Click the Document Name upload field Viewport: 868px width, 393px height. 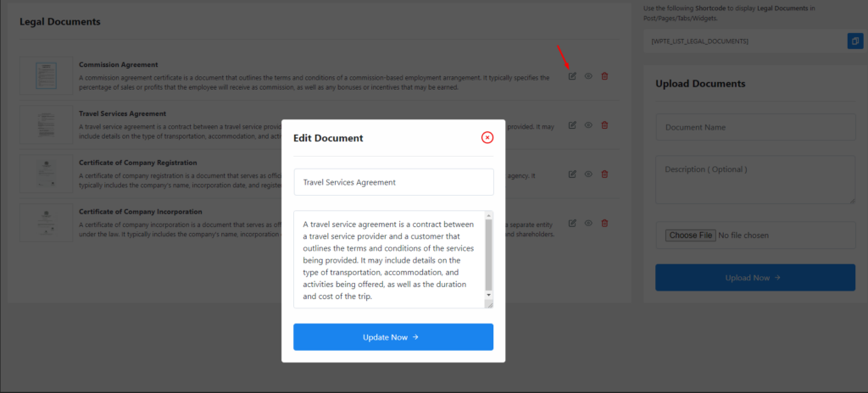(x=755, y=127)
